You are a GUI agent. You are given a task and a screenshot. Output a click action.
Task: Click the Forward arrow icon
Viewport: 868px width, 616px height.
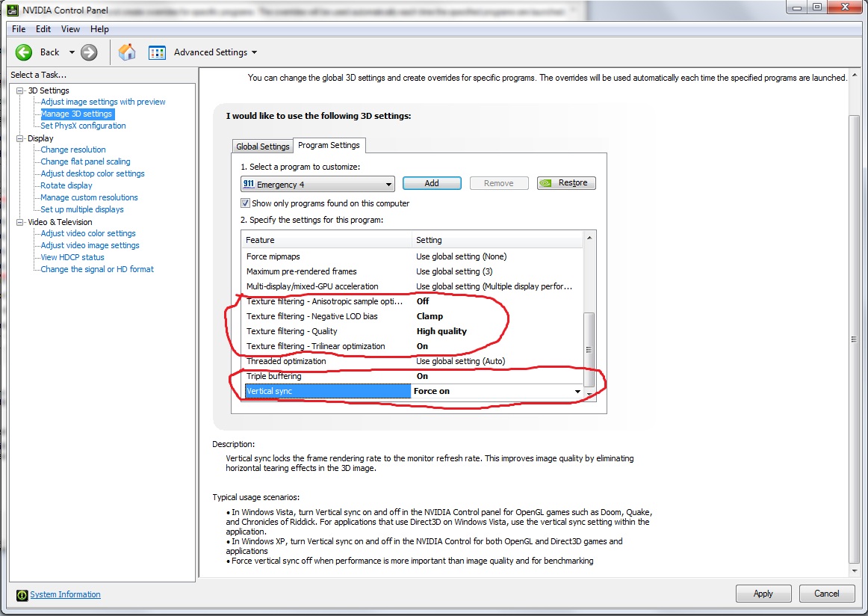tap(89, 52)
